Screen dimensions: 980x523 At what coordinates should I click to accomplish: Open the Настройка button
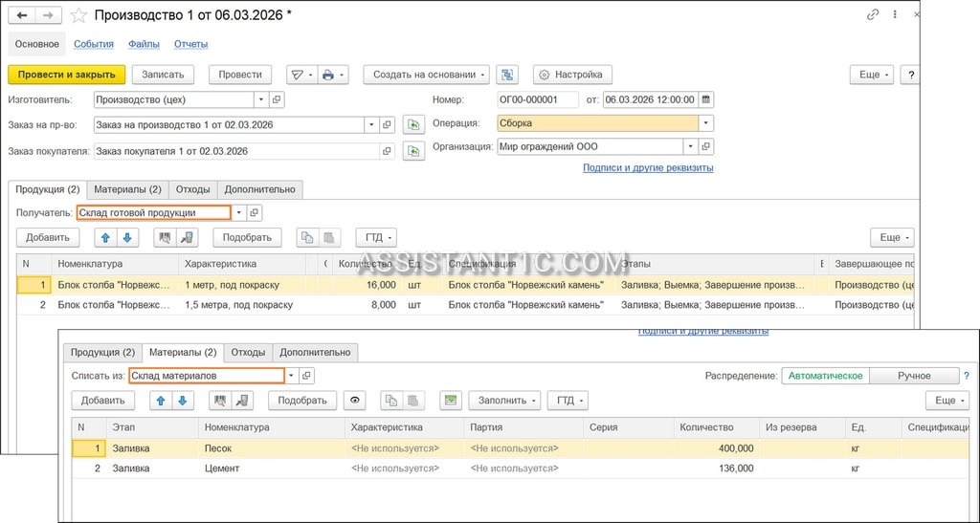572,75
